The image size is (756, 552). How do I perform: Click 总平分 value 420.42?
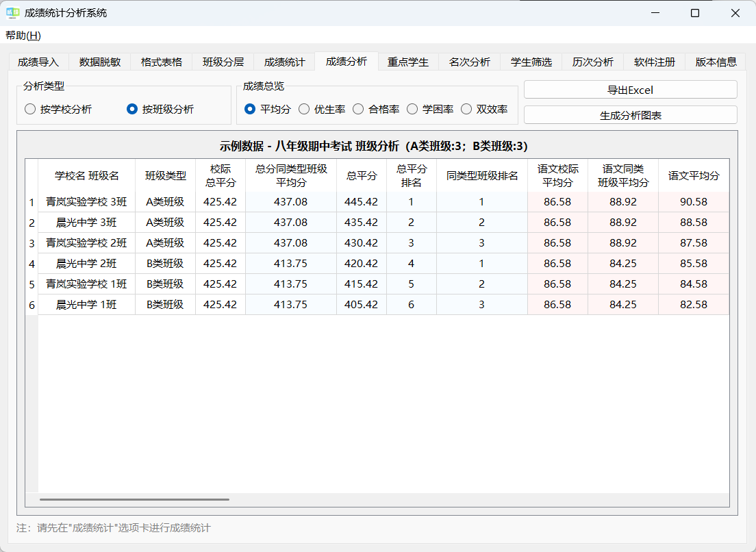pyautogui.click(x=362, y=264)
